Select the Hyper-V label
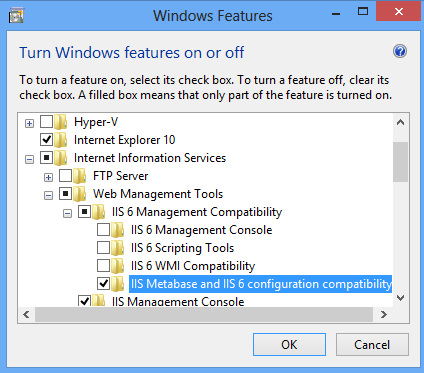Image resolution: width=424 pixels, height=373 pixels. [96, 122]
